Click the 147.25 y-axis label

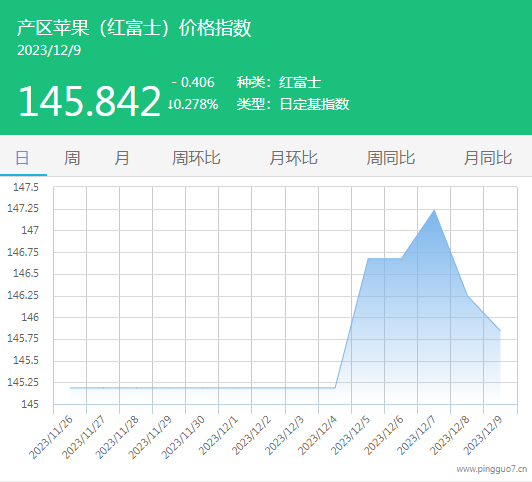click(23, 208)
